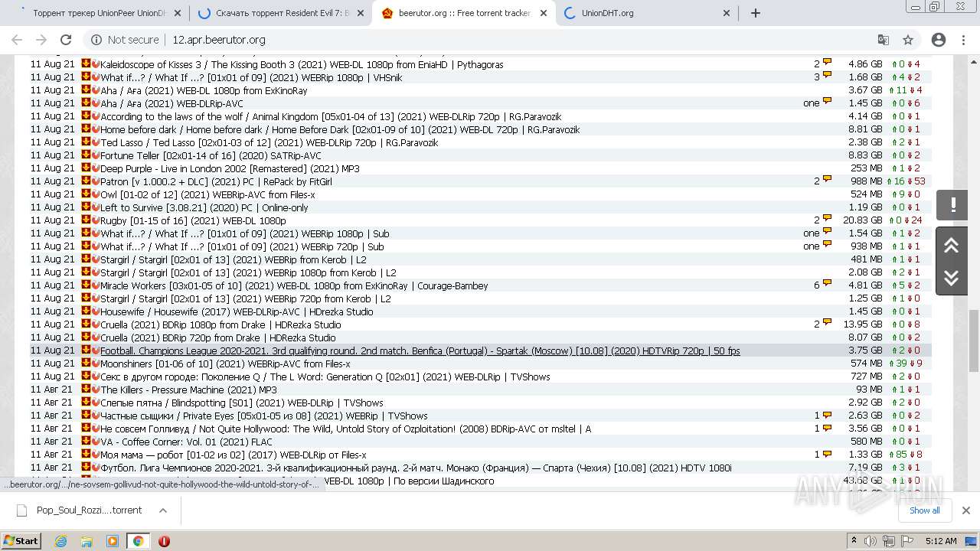
Task: Open the comments icon for Miracle Workers row
Action: click(827, 285)
